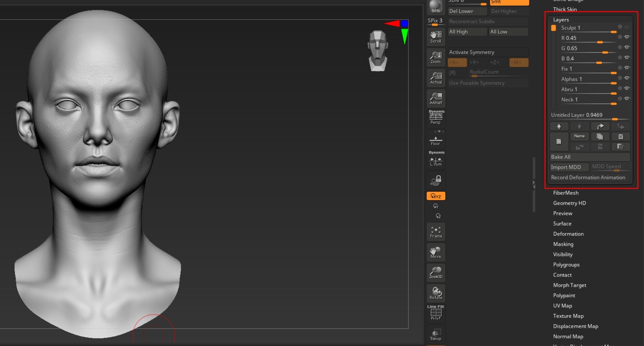Click the duplicate layer icon

coord(600,137)
